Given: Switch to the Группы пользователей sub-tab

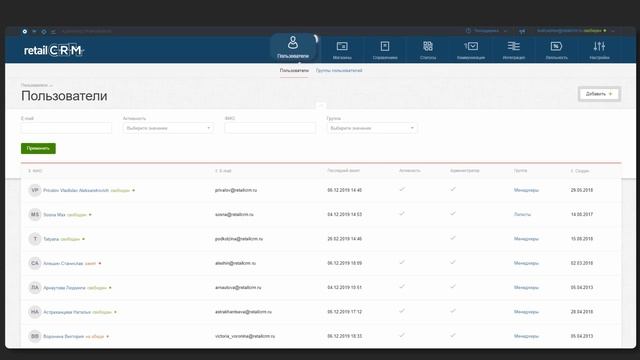Looking at the screenshot, I should point(339,71).
